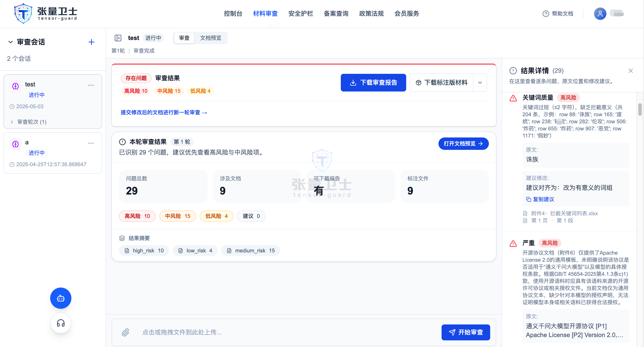Select the medium_risk 15 summary tag

250,250
